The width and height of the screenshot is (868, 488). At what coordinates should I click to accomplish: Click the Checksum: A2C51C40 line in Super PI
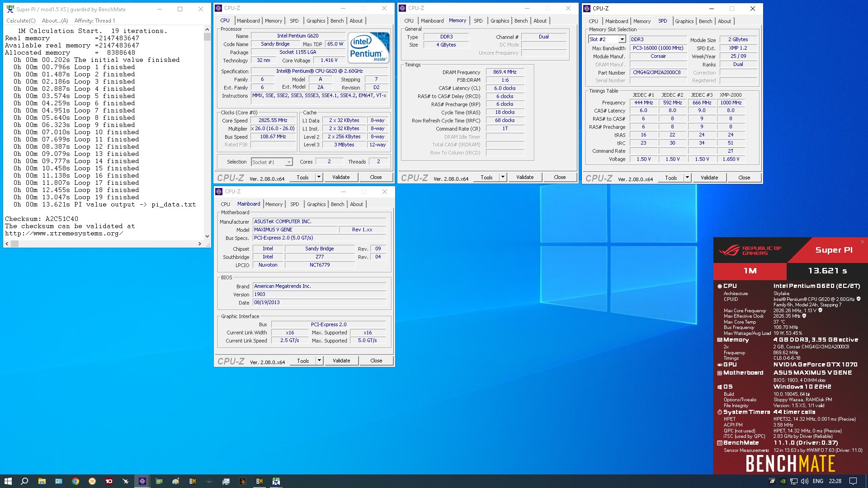click(x=42, y=219)
